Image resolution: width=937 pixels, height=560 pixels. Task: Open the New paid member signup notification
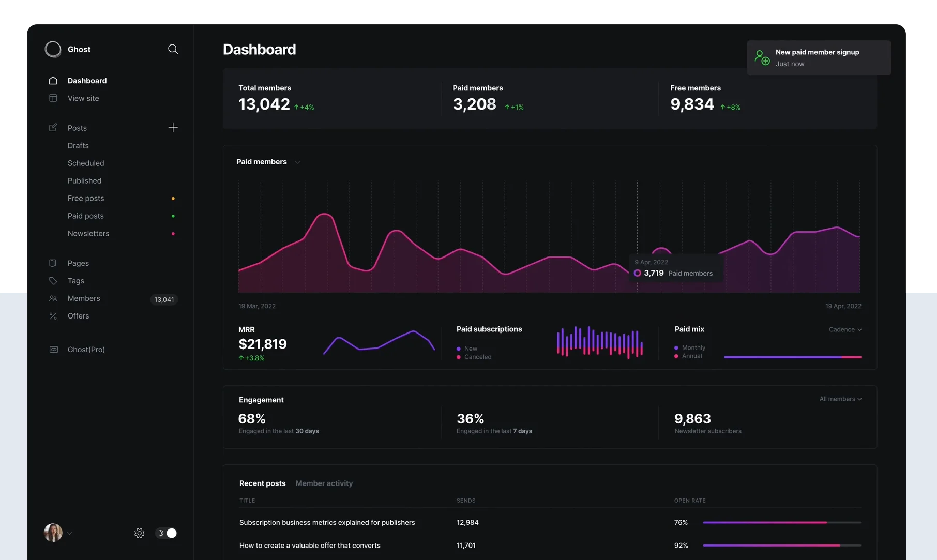coord(818,58)
